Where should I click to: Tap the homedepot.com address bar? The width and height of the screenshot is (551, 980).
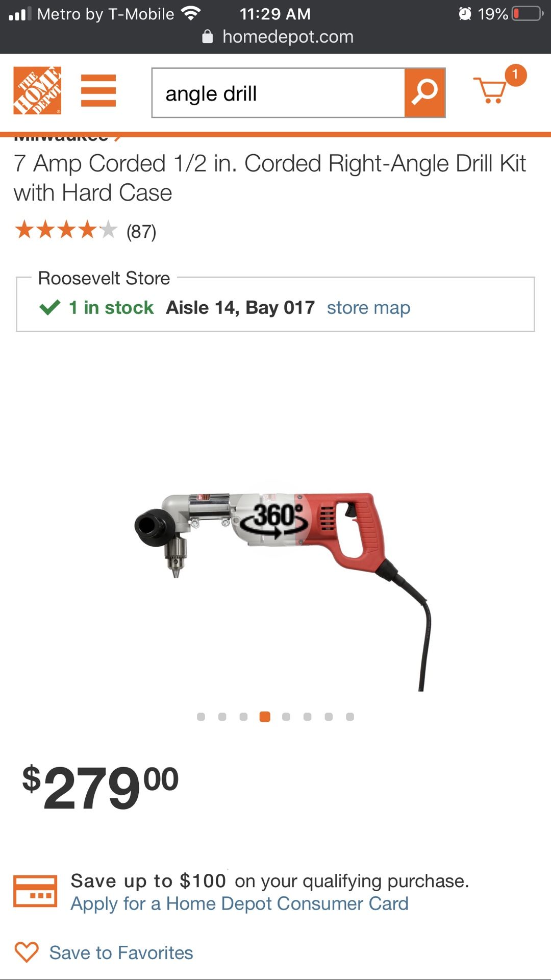[x=278, y=37]
